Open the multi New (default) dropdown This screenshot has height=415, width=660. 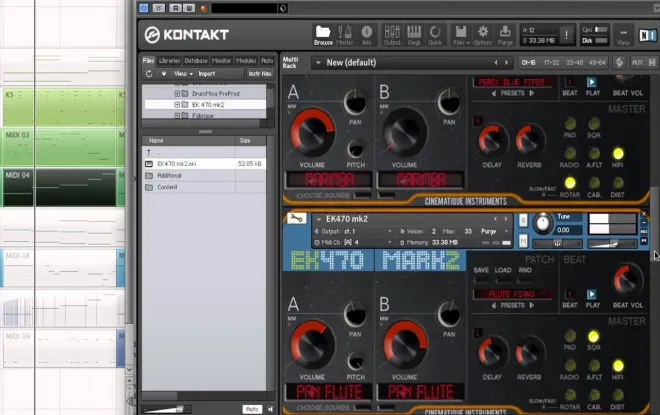click(x=318, y=63)
